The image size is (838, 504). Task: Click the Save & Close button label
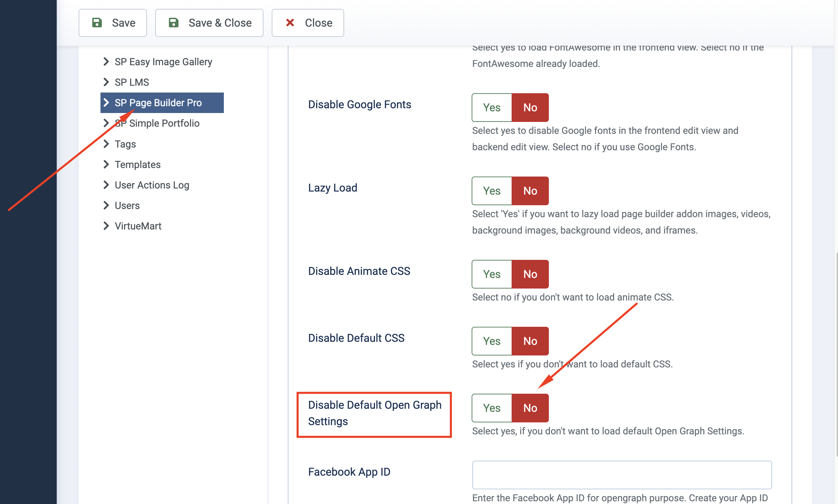coord(220,23)
